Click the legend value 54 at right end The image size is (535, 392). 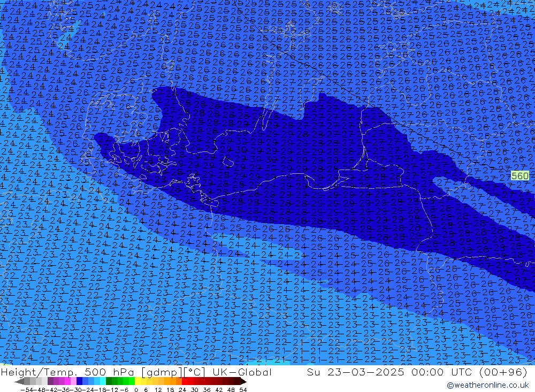(x=243, y=390)
